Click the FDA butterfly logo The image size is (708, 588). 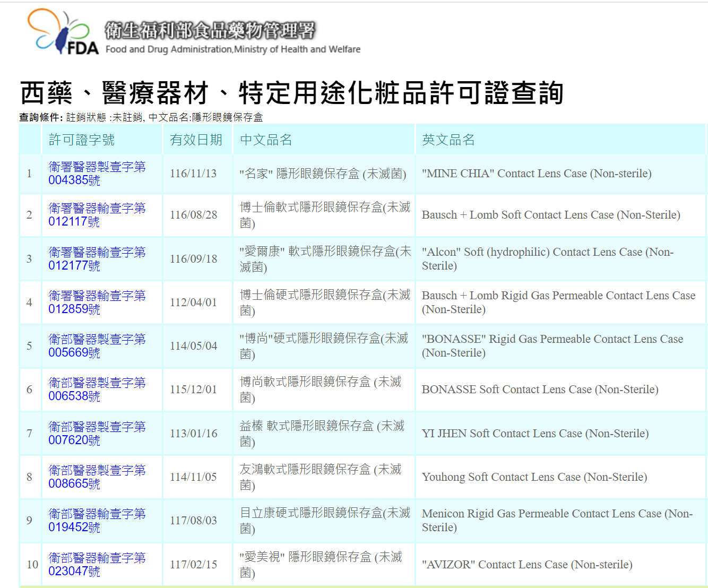point(63,32)
